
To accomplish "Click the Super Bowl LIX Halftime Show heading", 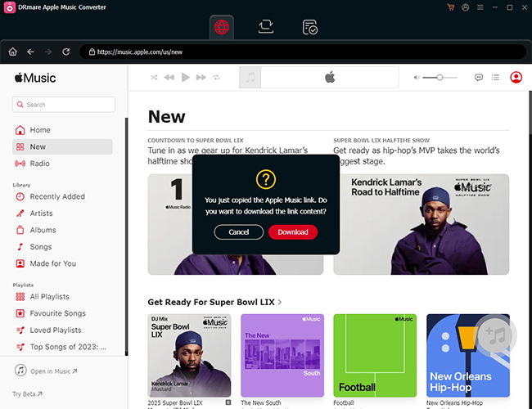I will [381, 140].
